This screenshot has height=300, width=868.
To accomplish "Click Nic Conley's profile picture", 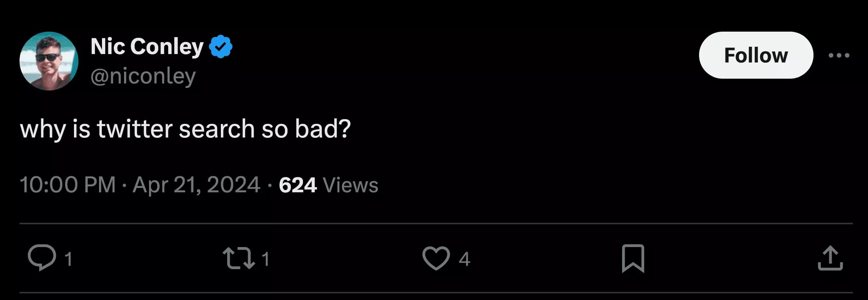I will (49, 61).
